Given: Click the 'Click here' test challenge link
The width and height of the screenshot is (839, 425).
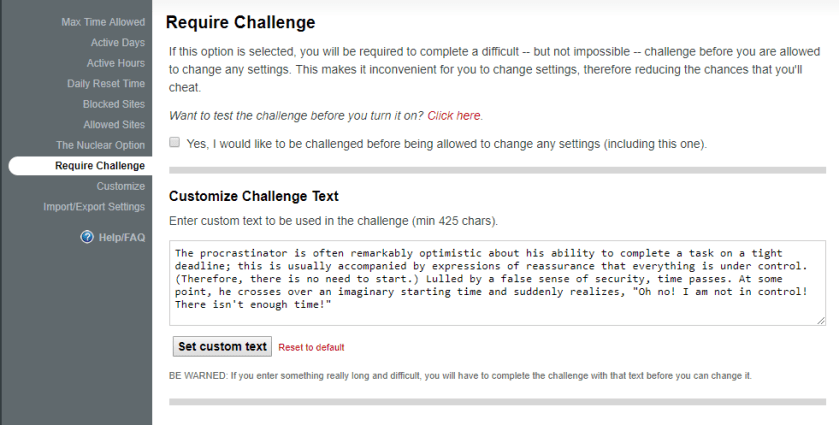Looking at the screenshot, I should pyautogui.click(x=454, y=116).
